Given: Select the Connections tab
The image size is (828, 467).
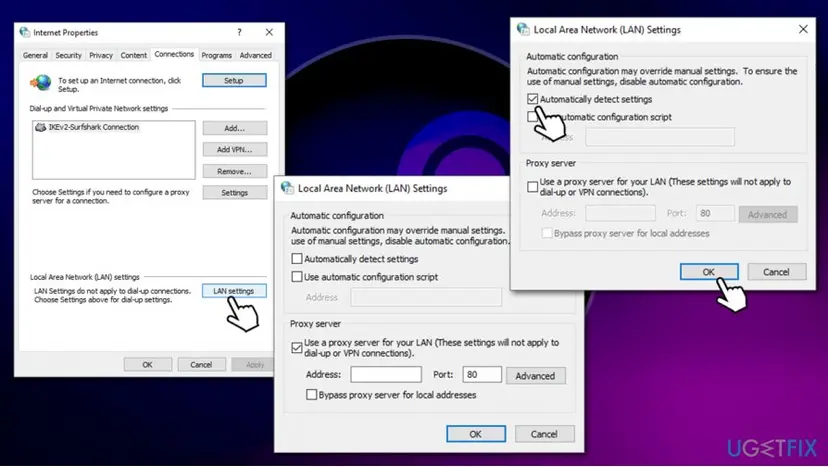Looking at the screenshot, I should (174, 54).
